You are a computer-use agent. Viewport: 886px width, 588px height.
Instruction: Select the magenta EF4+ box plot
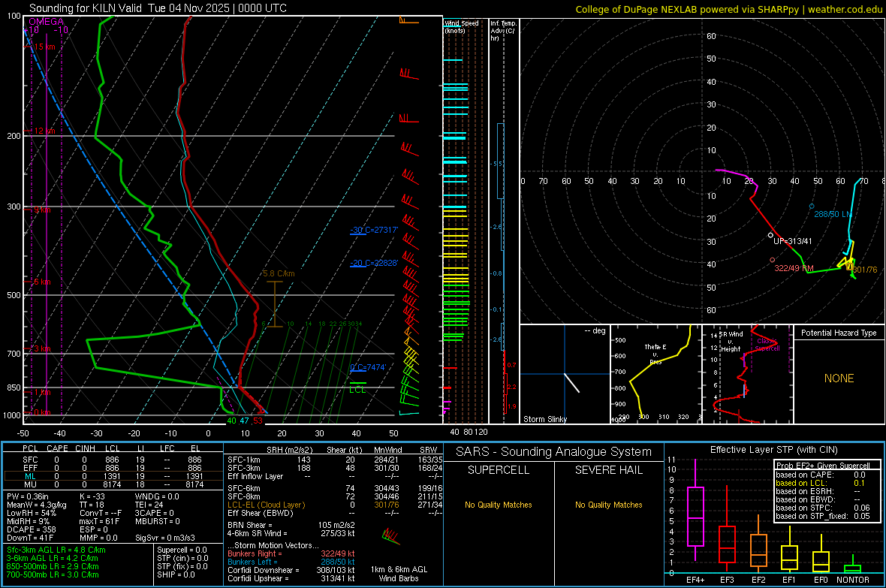click(695, 510)
